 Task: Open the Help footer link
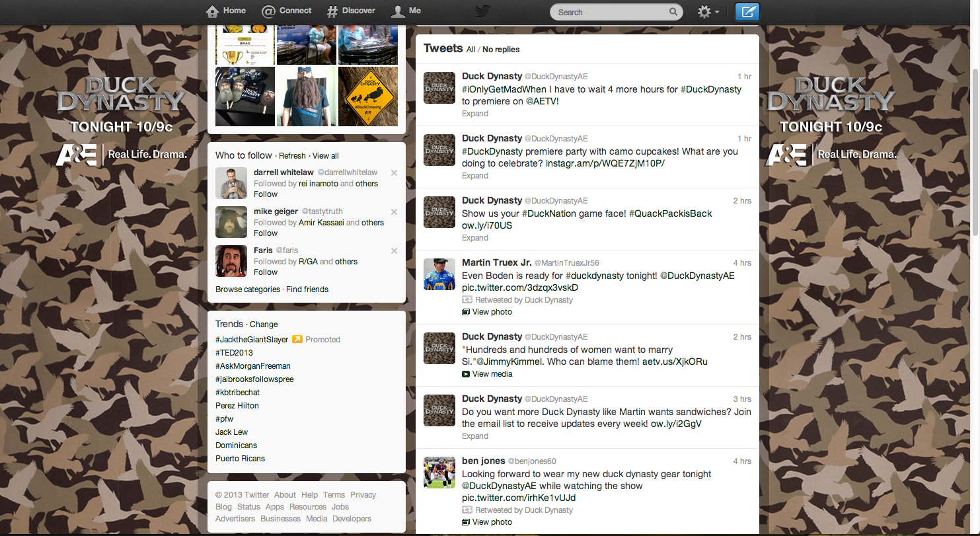(309, 495)
